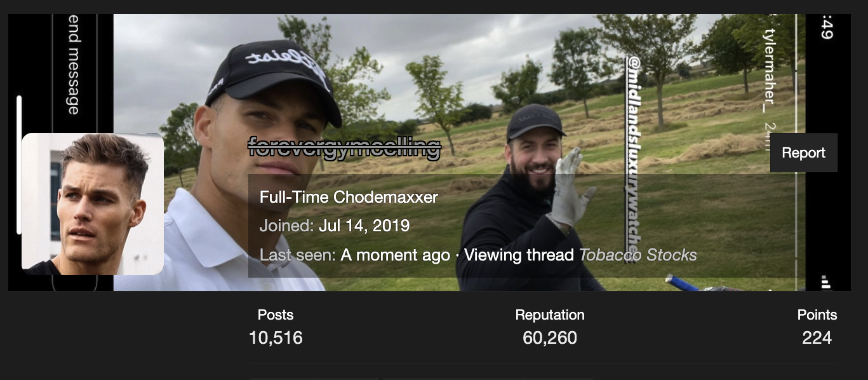View the 10,516 posts count

(x=276, y=337)
